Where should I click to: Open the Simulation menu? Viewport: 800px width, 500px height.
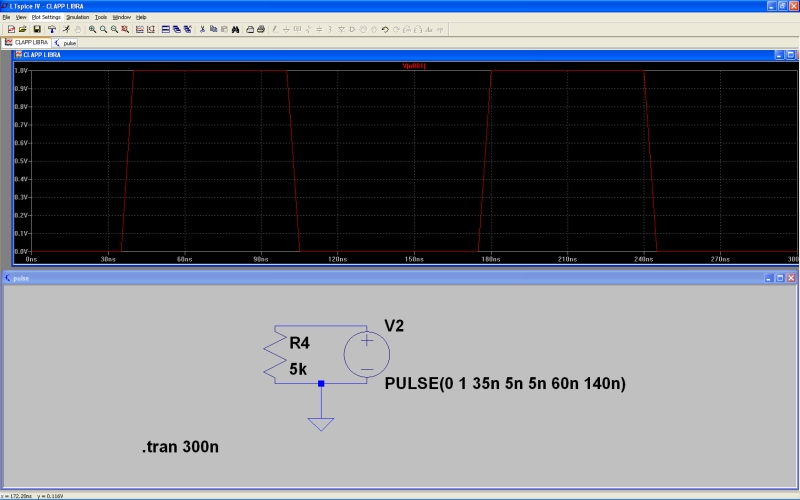pyautogui.click(x=77, y=17)
